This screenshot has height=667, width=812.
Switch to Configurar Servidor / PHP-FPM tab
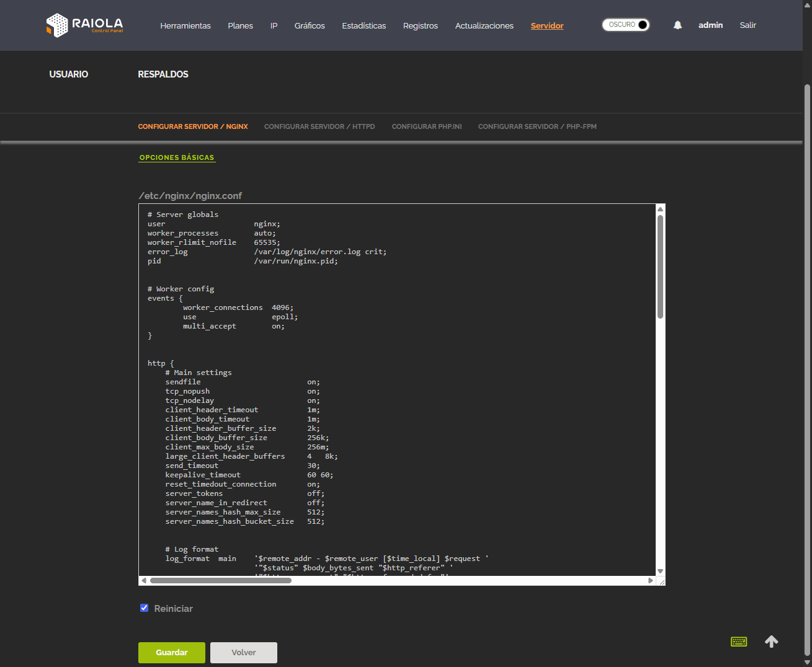click(x=537, y=126)
